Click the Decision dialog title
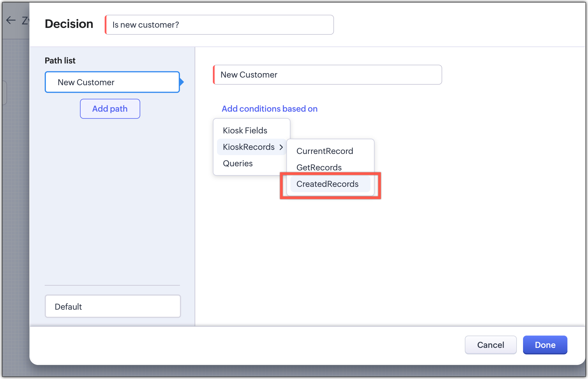Image resolution: width=588 pixels, height=379 pixels. click(69, 24)
